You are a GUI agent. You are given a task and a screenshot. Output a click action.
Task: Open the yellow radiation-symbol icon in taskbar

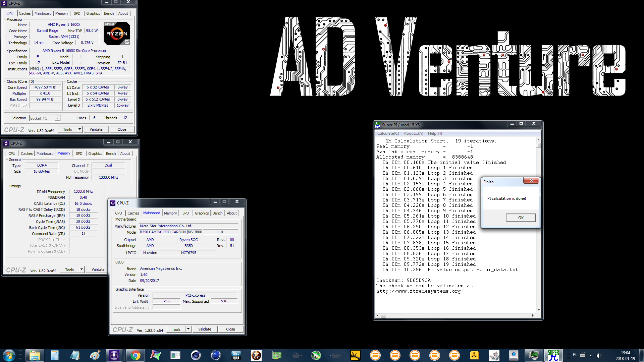pos(474,355)
